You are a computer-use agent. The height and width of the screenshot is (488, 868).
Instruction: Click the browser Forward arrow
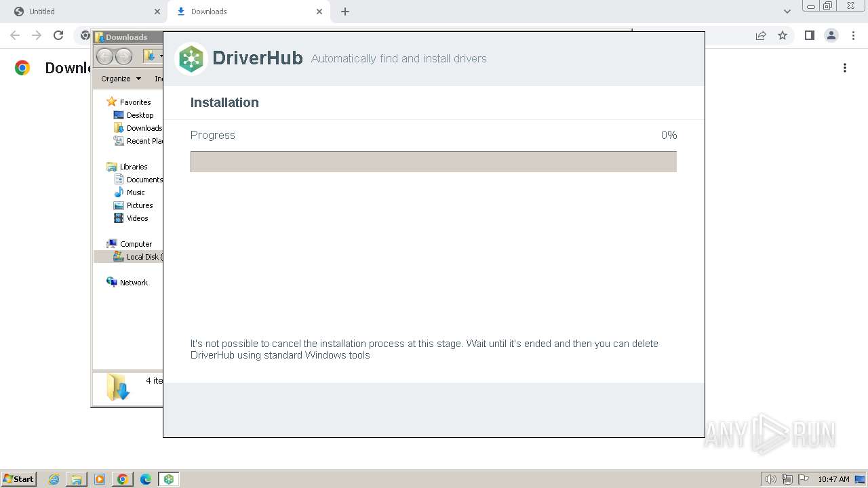37,35
